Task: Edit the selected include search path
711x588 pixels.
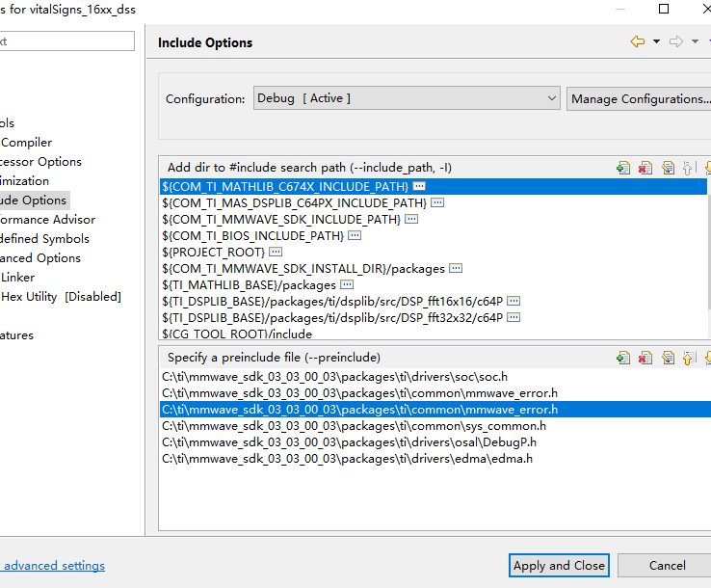Action: pos(668,168)
